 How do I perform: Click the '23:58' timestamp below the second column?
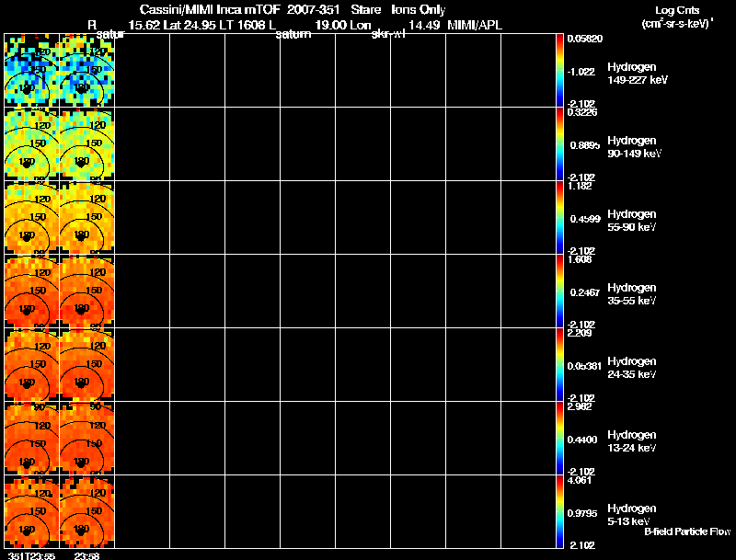(x=86, y=555)
